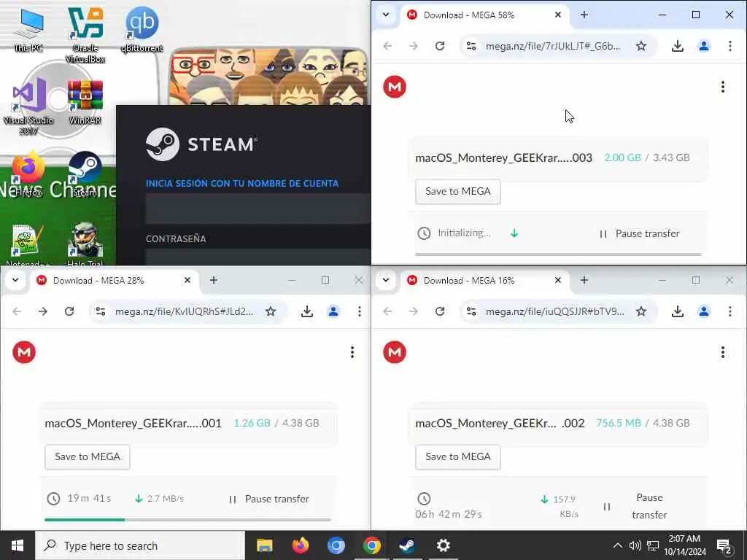Open profile avatar in MEGA 28% window

point(333,311)
